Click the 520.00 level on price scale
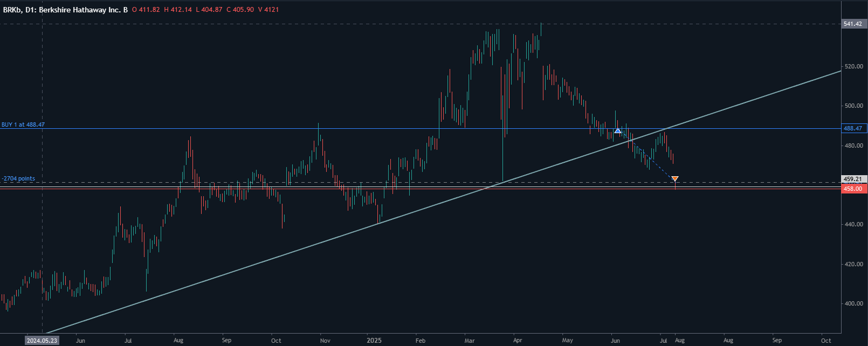868x346 pixels. pos(854,67)
